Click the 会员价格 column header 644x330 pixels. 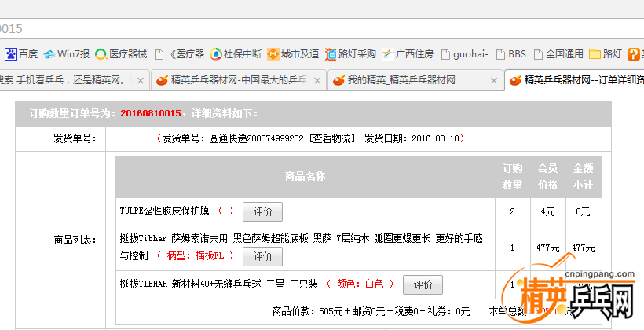[x=547, y=177]
